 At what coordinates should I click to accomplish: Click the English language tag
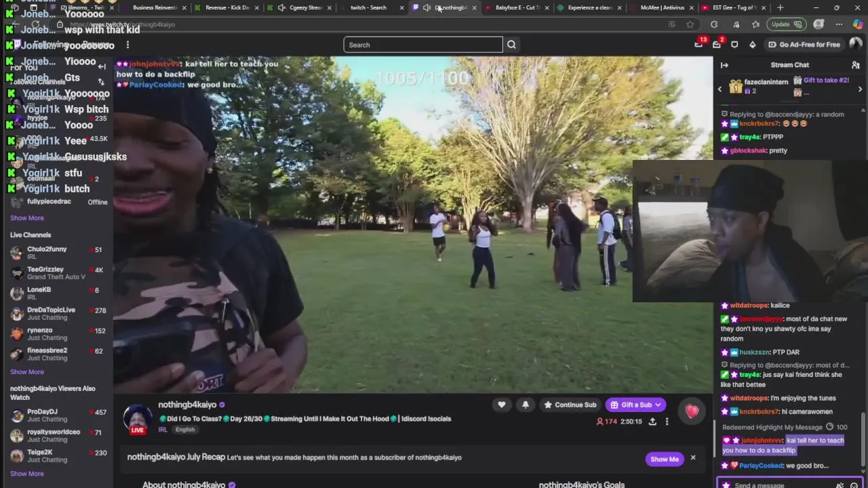coord(185,430)
